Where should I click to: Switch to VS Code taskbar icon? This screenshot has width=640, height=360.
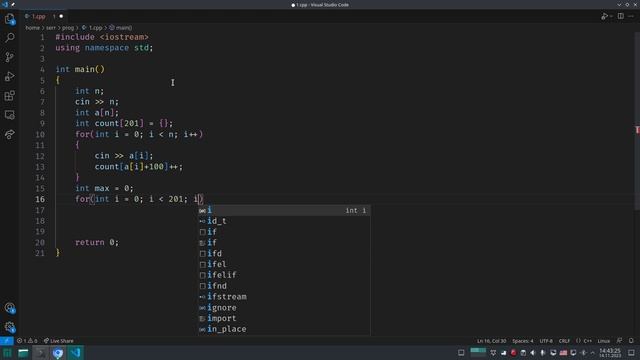(76, 353)
